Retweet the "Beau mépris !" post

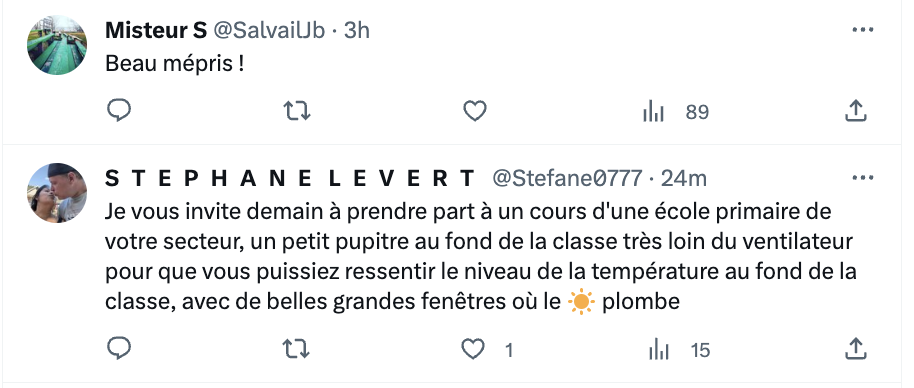click(x=297, y=111)
